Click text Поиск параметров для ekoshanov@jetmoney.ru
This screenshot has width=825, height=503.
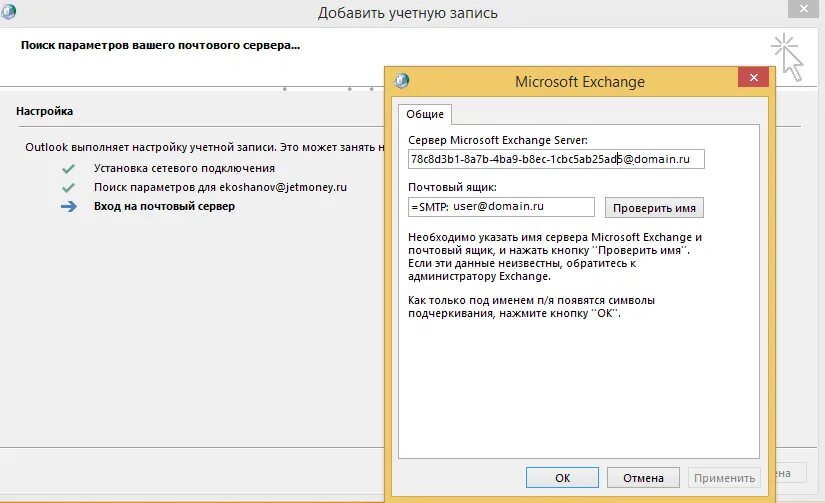[x=220, y=187]
